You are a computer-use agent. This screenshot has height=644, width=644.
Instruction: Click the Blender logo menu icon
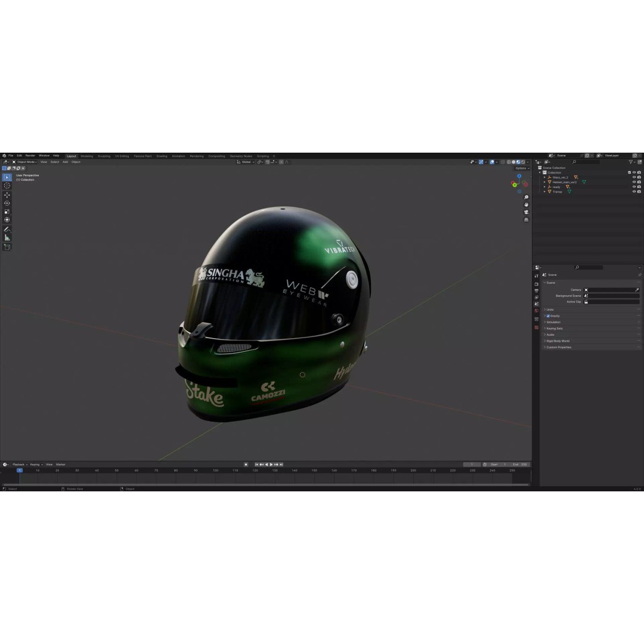4,156
